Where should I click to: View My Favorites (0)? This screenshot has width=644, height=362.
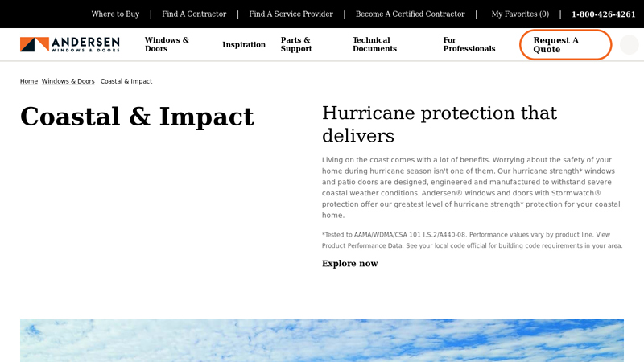(520, 14)
